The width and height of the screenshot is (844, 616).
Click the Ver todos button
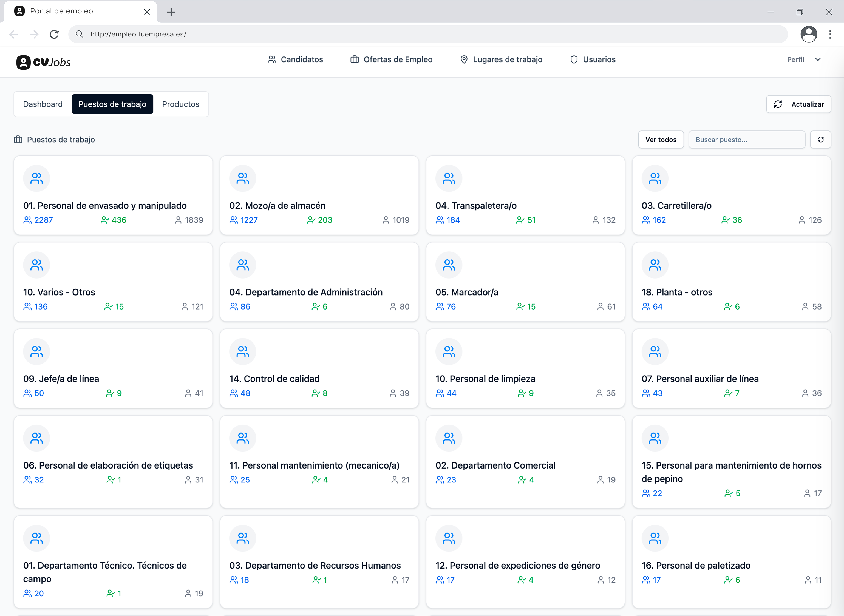(x=661, y=140)
